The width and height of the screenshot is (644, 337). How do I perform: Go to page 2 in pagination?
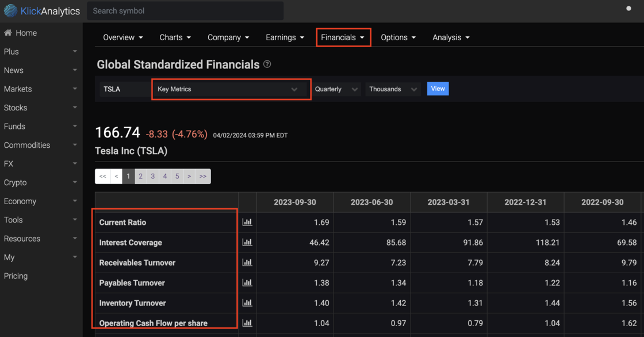point(140,177)
